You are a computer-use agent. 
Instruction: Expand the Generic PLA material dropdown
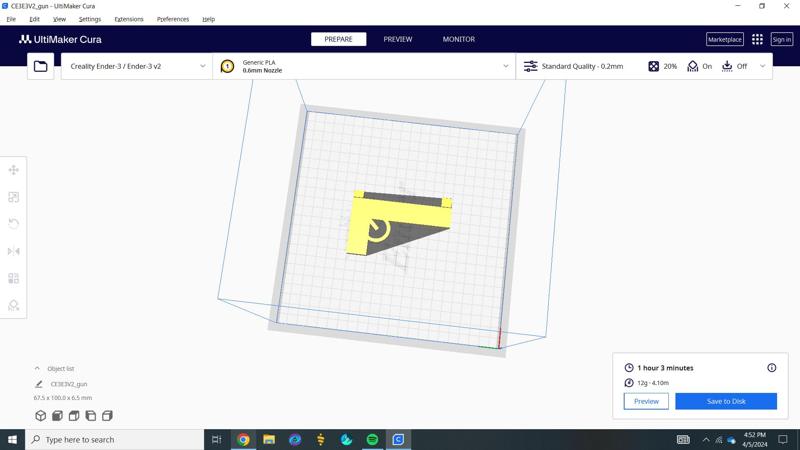(x=506, y=66)
